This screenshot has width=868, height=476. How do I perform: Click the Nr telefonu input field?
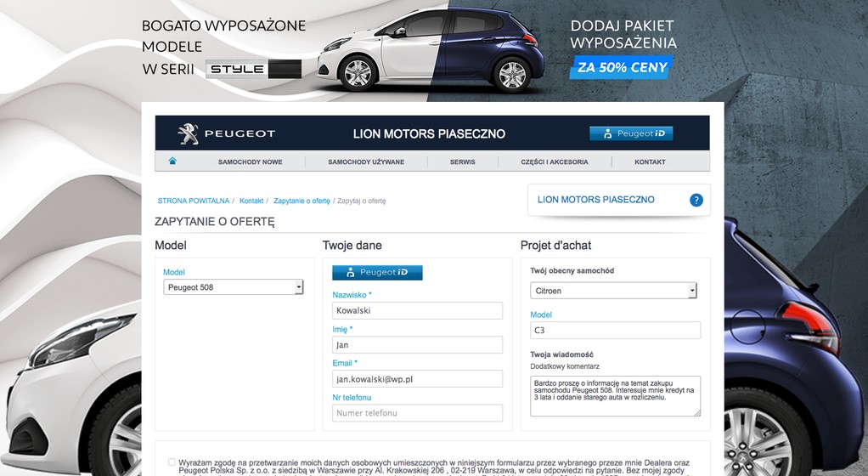[x=417, y=413]
